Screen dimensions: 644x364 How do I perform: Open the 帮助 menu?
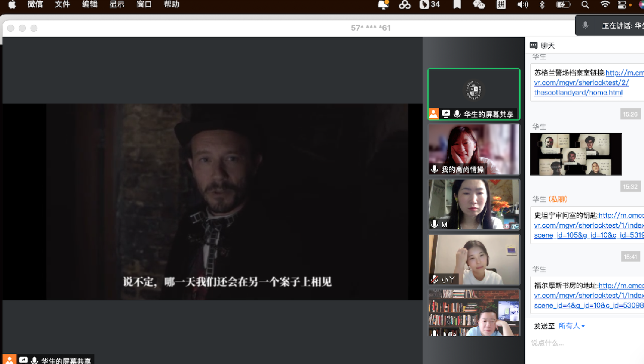click(x=172, y=5)
